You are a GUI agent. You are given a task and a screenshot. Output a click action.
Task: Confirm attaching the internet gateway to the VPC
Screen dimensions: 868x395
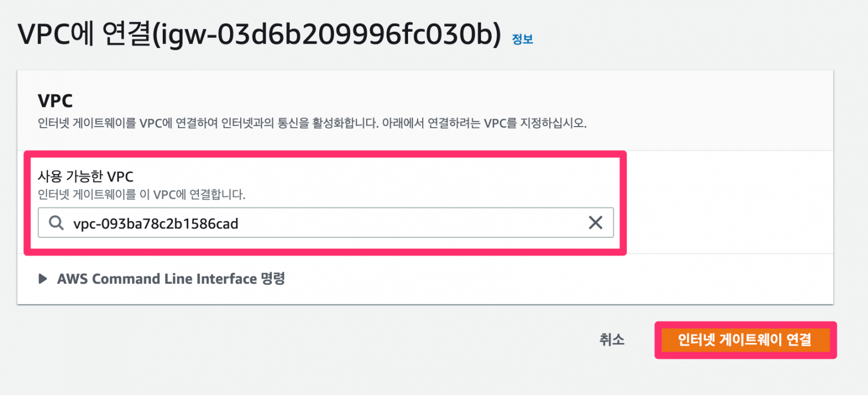[746, 340]
